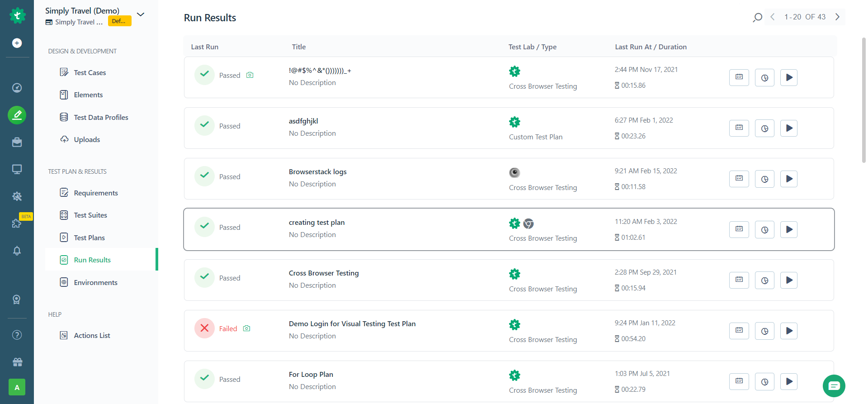This screenshot has height=404, width=868.
Task: Click 'Custom Test Plan' type text
Action: click(536, 137)
